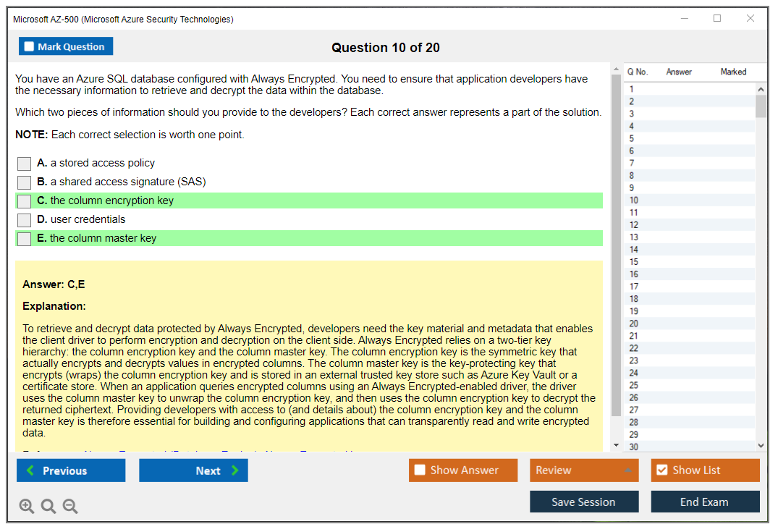778x532 pixels.
Task: Select option C column encryption key
Action: coord(25,201)
